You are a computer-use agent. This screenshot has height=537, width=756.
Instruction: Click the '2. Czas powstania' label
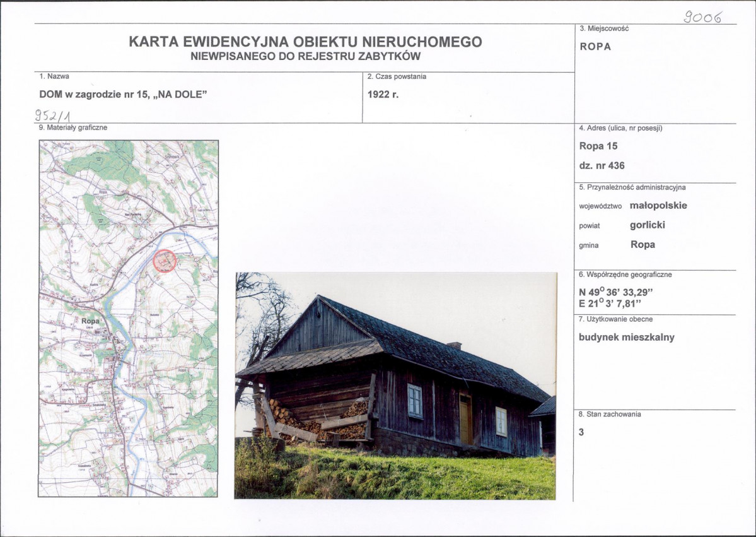[x=397, y=77]
